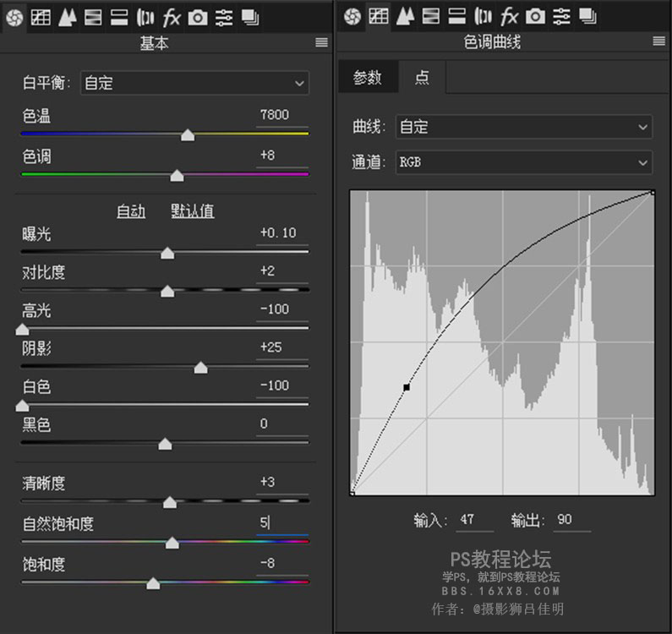Click the 黑色 value field 0
672x634 pixels.
point(282,424)
